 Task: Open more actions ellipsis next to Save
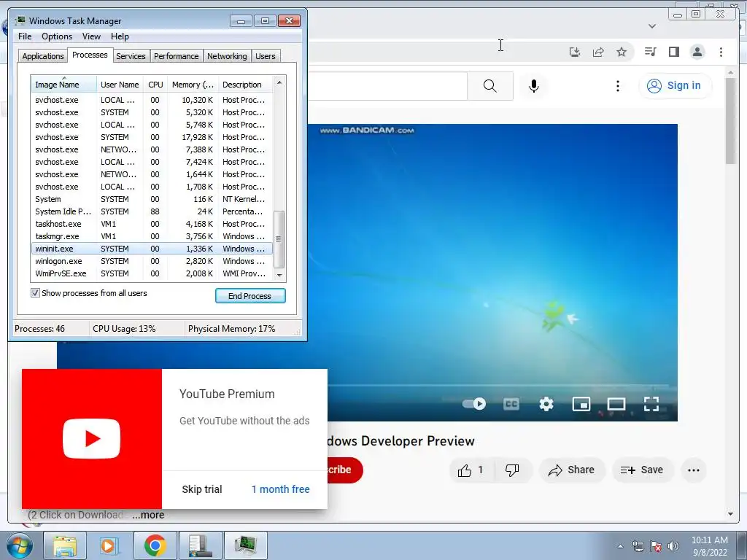(x=694, y=470)
